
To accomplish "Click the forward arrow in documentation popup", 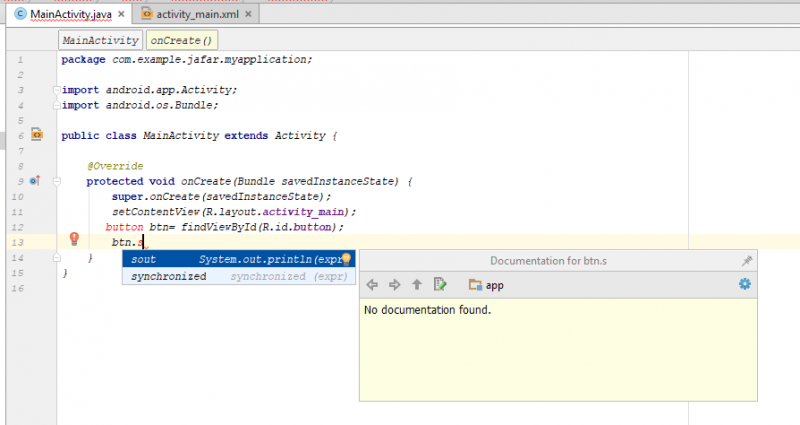I will click(395, 285).
